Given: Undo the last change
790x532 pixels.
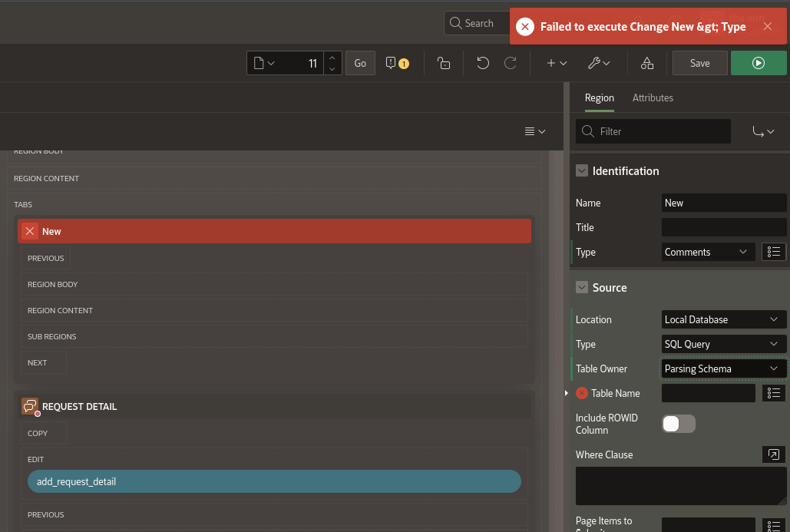Looking at the screenshot, I should pos(483,63).
